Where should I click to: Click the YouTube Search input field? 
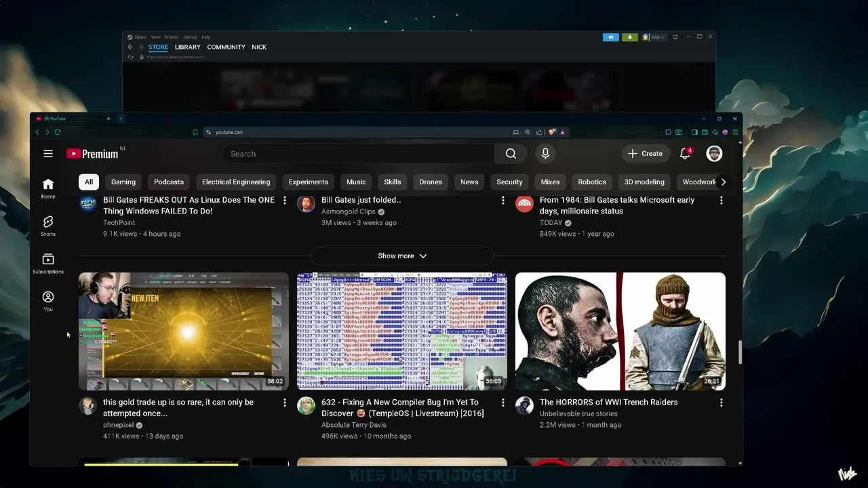[x=359, y=154]
